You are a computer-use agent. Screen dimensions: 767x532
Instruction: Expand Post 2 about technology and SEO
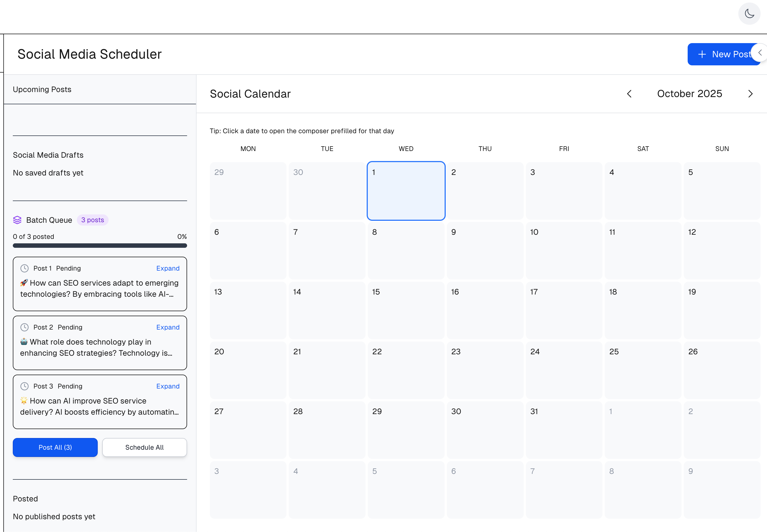168,327
